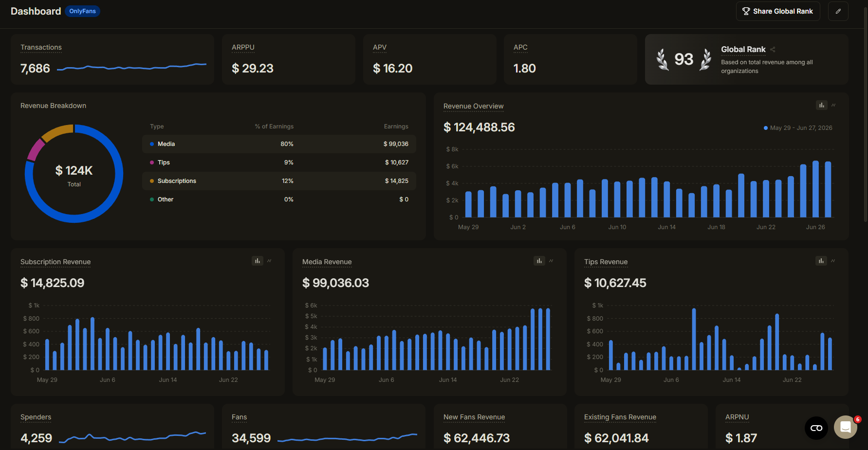Select bar chart for Tips Revenue
This screenshot has width=868, height=450.
(x=821, y=261)
